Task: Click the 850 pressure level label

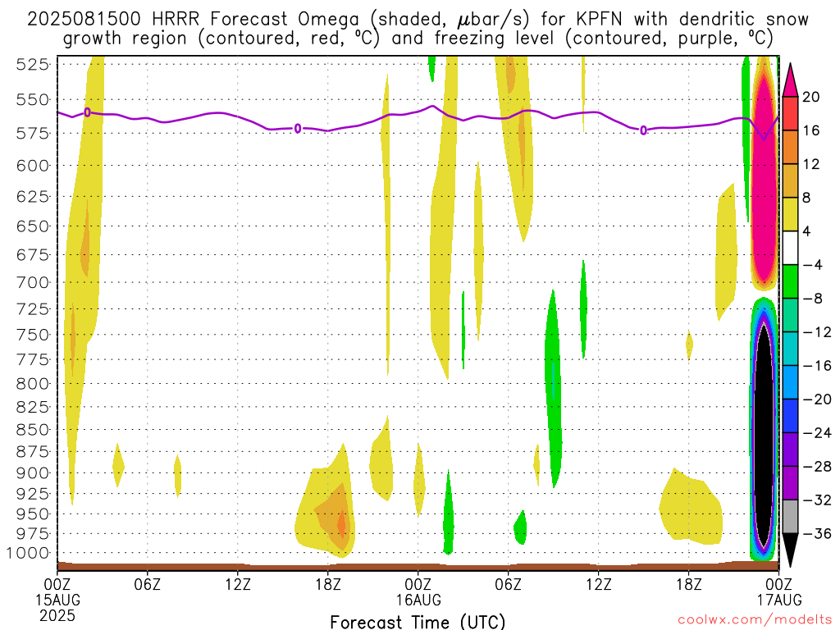Action: [x=32, y=430]
